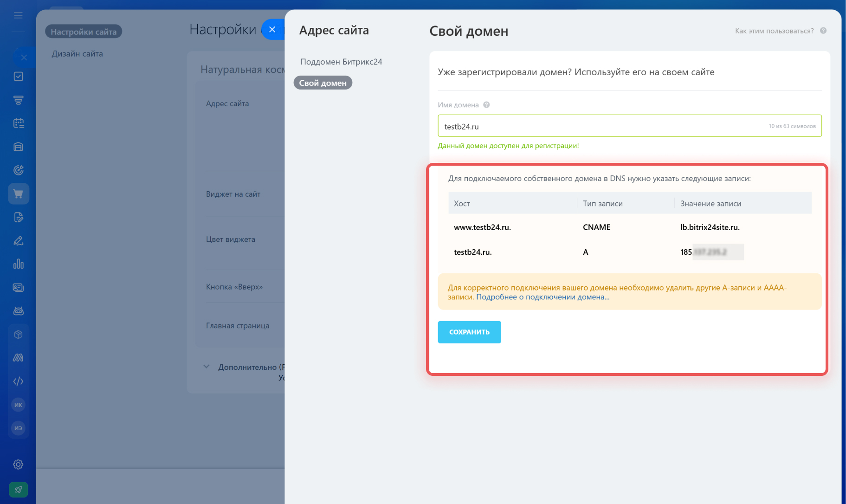The height and width of the screenshot is (504, 846).
Task: Select the A record type cell
Action: (x=586, y=252)
